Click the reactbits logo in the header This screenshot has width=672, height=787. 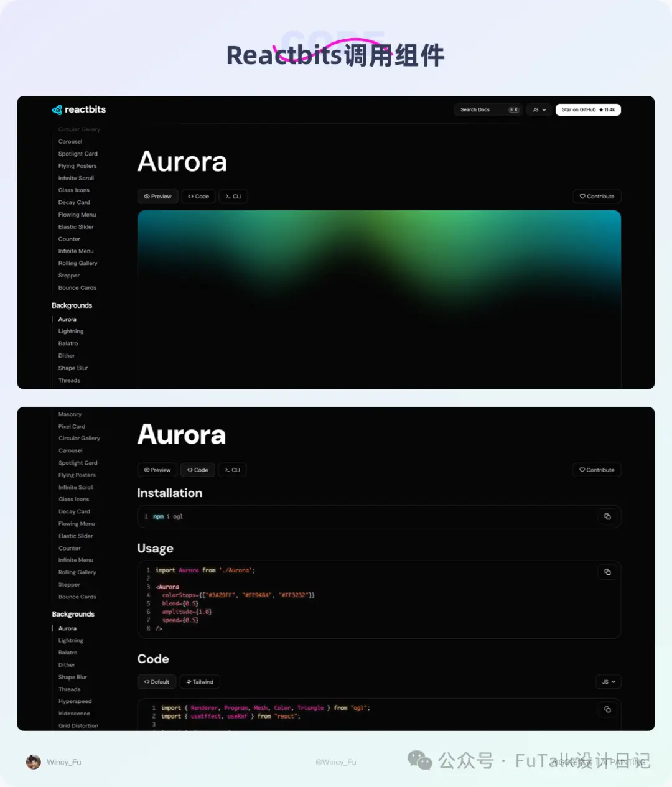pos(79,109)
